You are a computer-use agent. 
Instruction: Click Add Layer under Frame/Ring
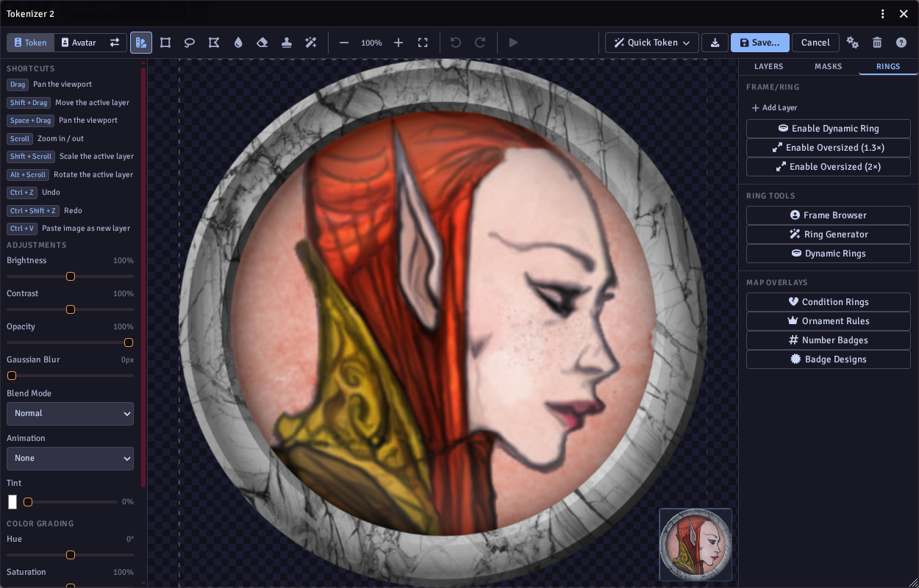pos(774,108)
